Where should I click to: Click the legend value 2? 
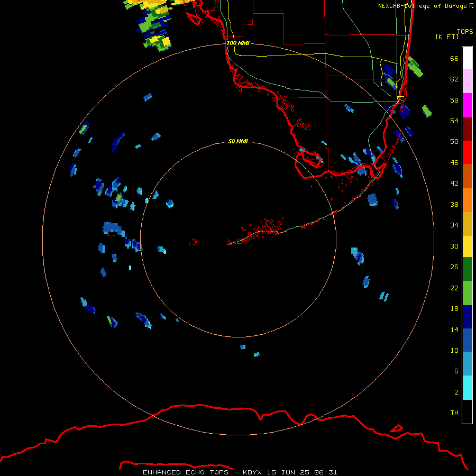tap(456, 392)
